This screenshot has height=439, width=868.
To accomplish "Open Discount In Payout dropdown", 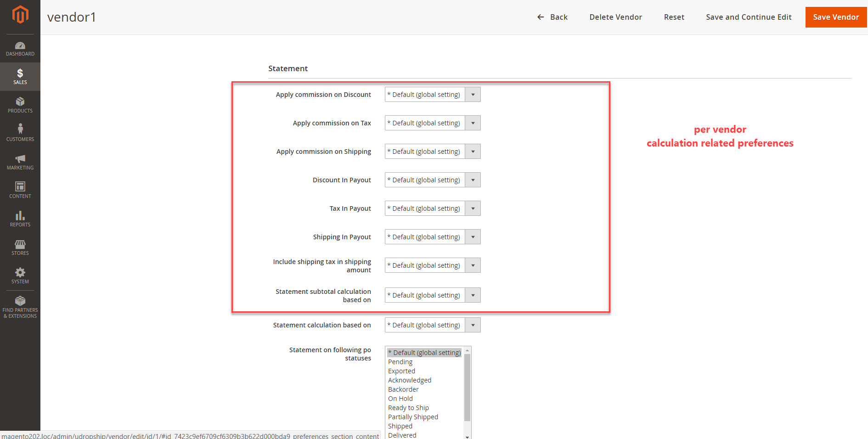I will tap(433, 180).
